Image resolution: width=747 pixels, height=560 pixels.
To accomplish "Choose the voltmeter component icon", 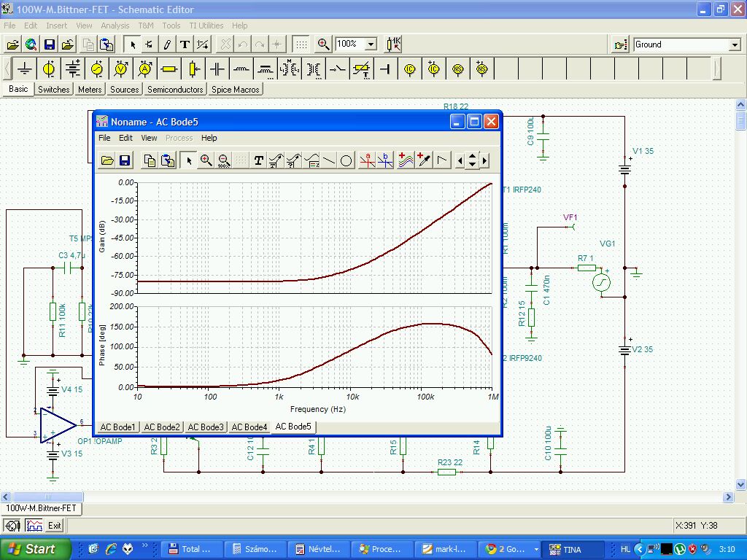I will tap(121, 69).
